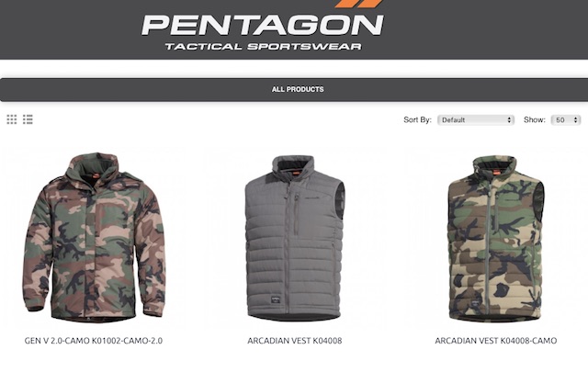This screenshot has width=588, height=372.
Task: Click the Sort By label
Action: (417, 119)
